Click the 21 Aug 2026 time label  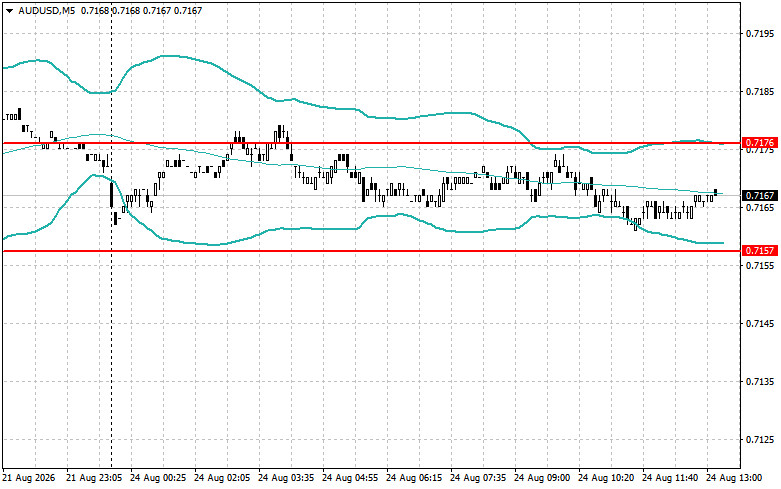pyautogui.click(x=29, y=478)
